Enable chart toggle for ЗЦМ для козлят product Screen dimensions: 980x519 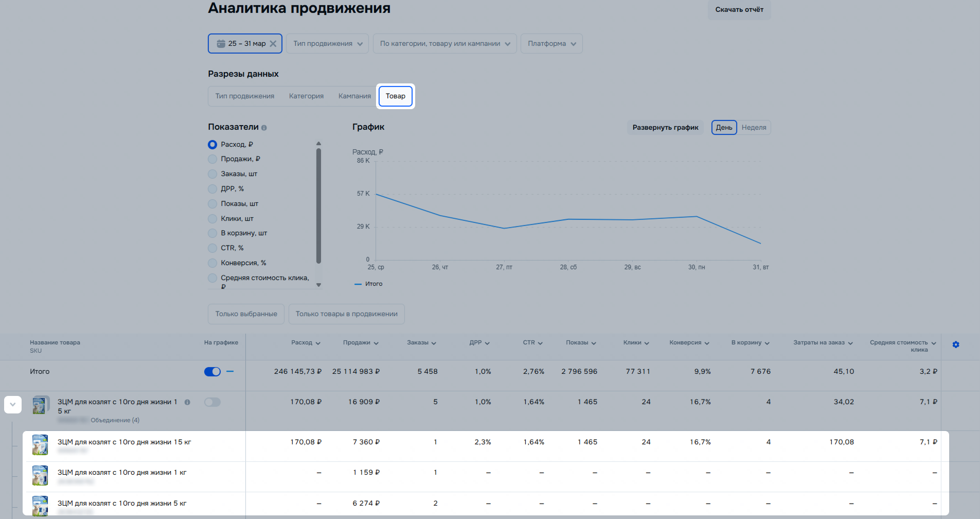click(212, 402)
